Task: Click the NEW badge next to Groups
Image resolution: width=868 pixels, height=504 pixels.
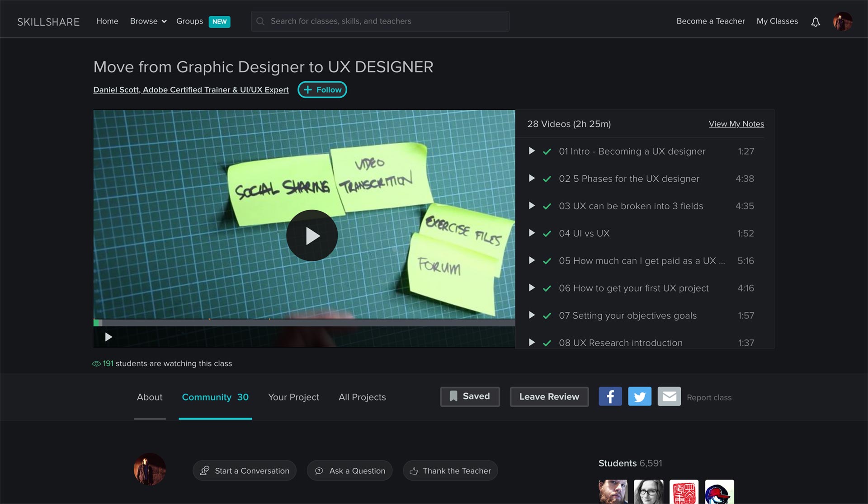Action: point(219,22)
